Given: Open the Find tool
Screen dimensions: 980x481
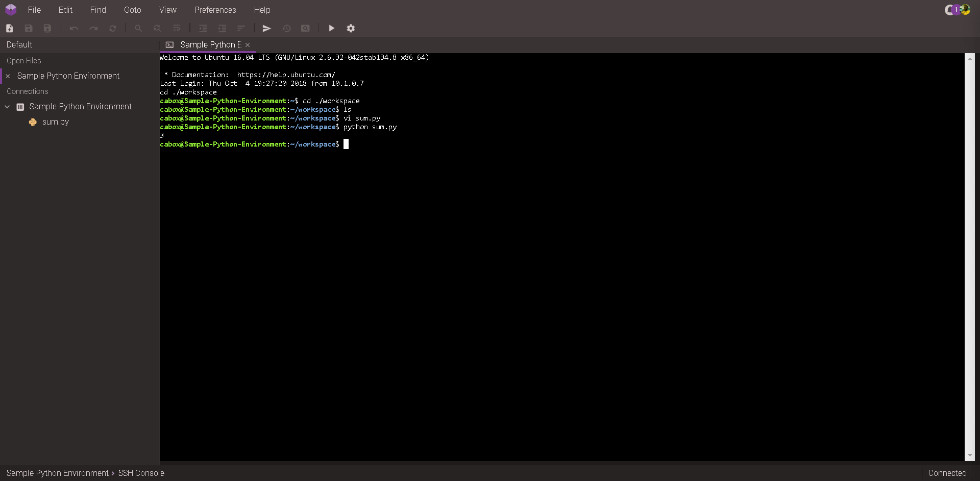Looking at the screenshot, I should [x=138, y=29].
